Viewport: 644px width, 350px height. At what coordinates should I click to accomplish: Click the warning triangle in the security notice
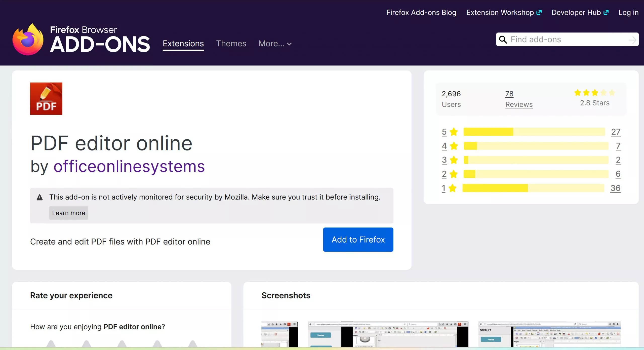[39, 197]
